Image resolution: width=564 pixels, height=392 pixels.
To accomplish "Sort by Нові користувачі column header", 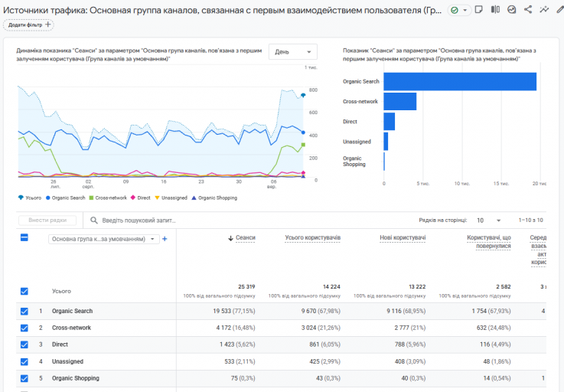I will 403,238.
